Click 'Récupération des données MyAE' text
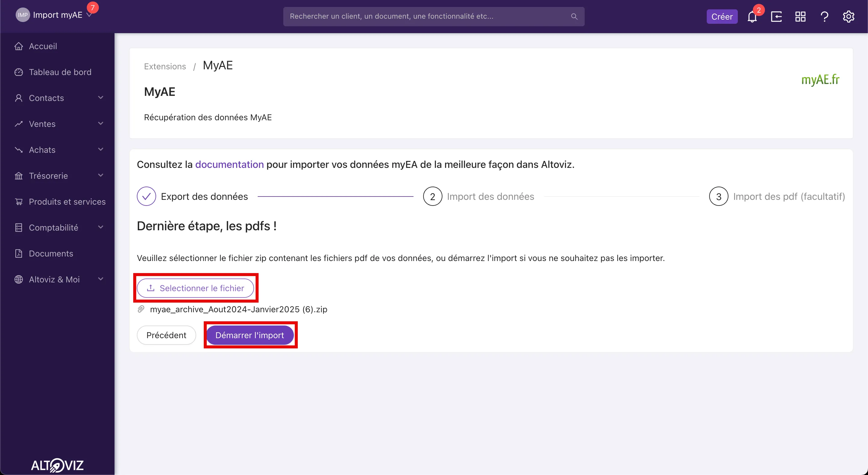Image resolution: width=868 pixels, height=475 pixels. 208,117
